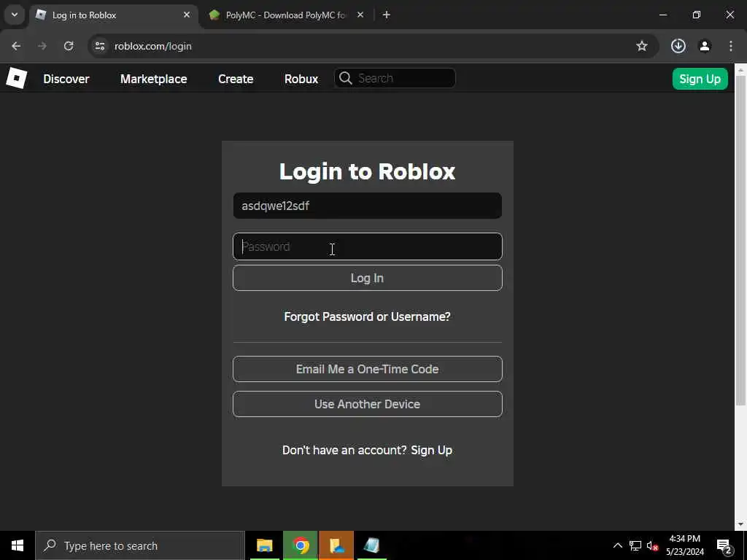The height and width of the screenshot is (560, 747).
Task: Open the Robux menu item
Action: pos(301,79)
